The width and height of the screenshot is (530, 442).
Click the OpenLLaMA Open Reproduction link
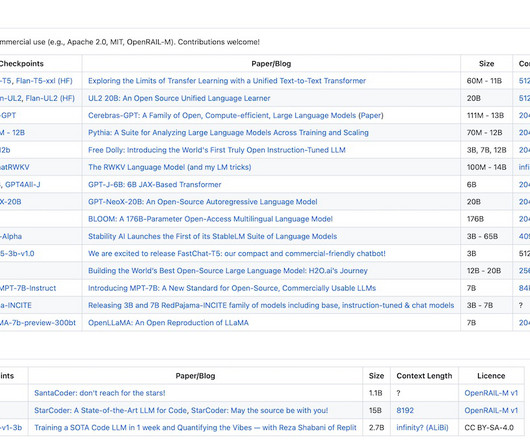tap(168, 323)
